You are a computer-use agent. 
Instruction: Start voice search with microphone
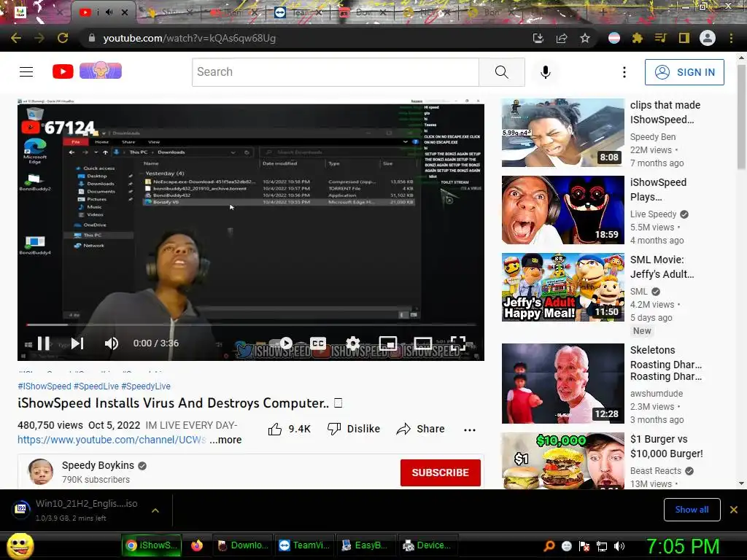coord(546,72)
